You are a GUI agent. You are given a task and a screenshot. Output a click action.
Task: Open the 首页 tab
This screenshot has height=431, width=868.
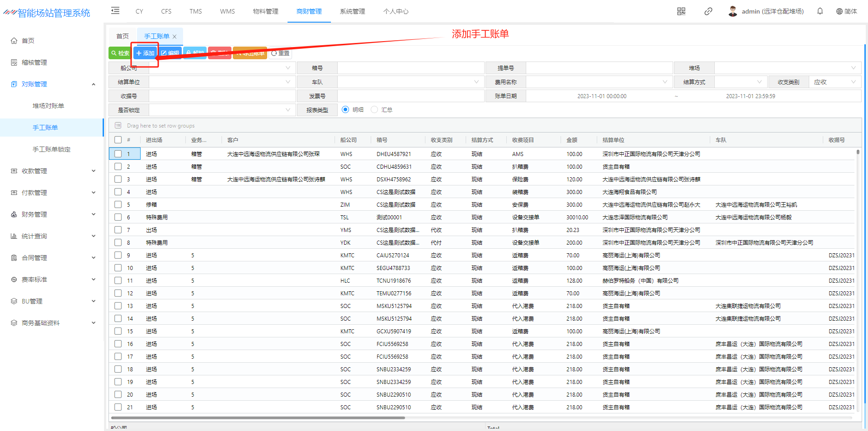tap(123, 36)
